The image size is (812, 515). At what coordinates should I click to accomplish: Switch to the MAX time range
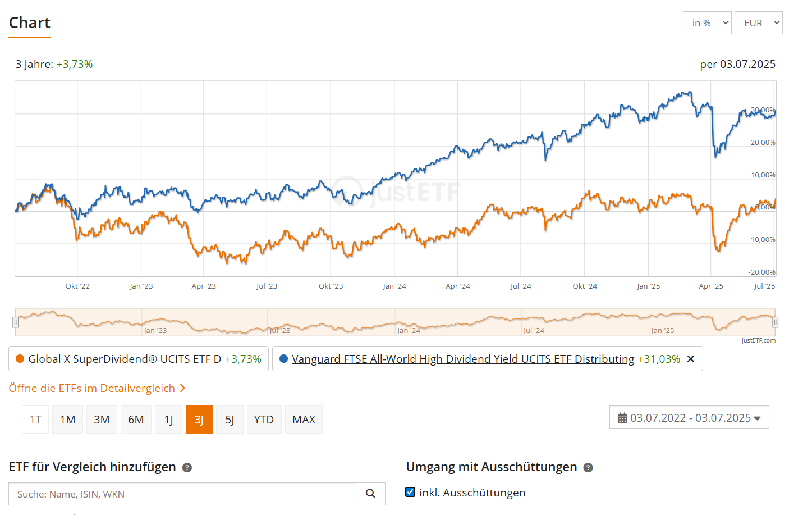[x=304, y=420]
